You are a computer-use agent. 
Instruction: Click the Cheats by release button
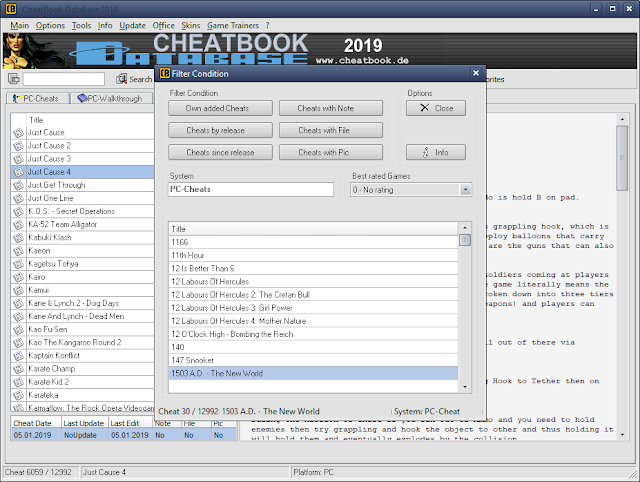pyautogui.click(x=220, y=130)
